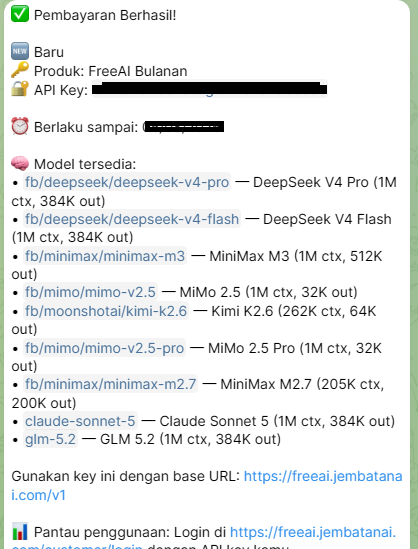Copy the fb/deepseek/deepseek-v4-pro model code
The image size is (418, 549).
click(x=127, y=182)
